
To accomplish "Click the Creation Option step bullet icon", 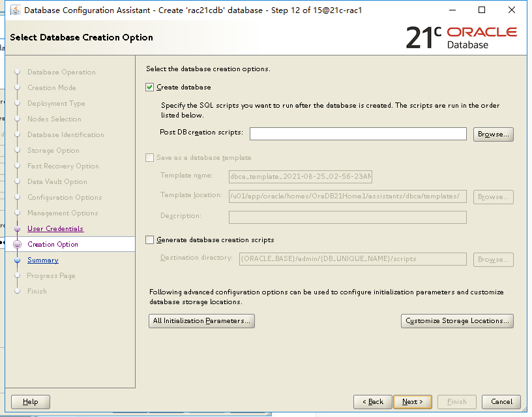I will point(18,244).
